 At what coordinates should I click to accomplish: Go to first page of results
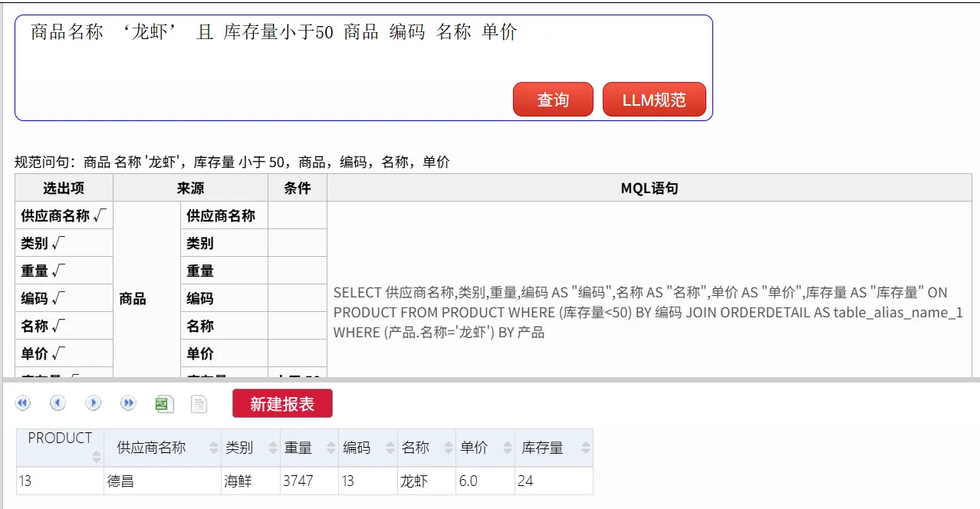[x=23, y=403]
